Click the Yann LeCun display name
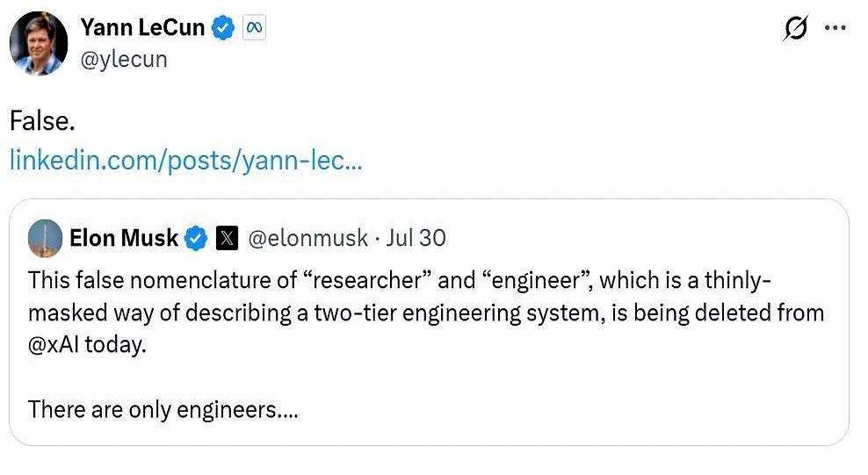Image resolution: width=868 pixels, height=475 pixels. click(142, 28)
